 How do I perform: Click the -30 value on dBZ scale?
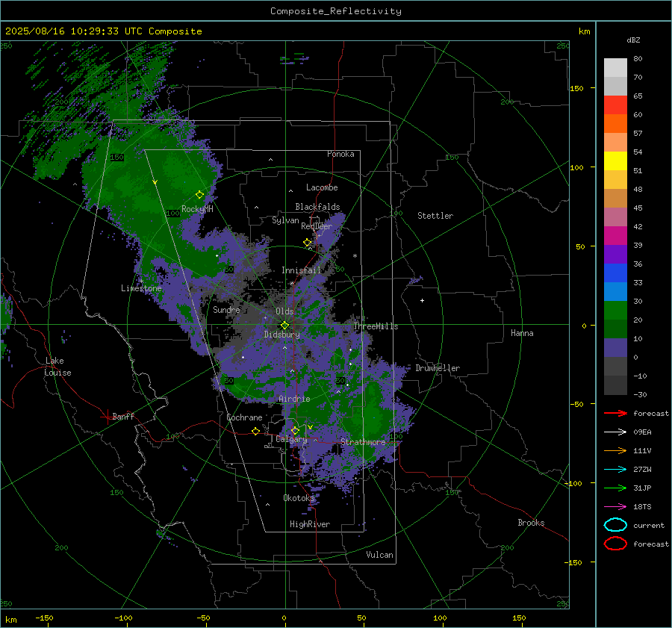[x=640, y=394]
